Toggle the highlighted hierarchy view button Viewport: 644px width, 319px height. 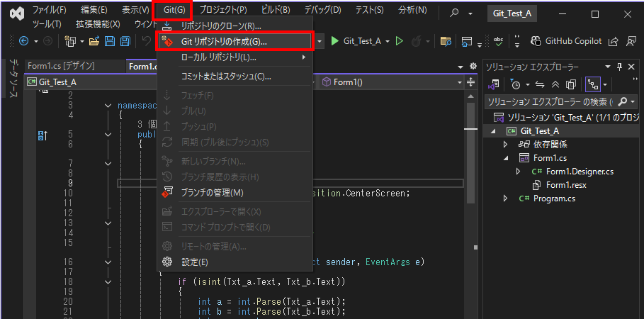point(593,84)
